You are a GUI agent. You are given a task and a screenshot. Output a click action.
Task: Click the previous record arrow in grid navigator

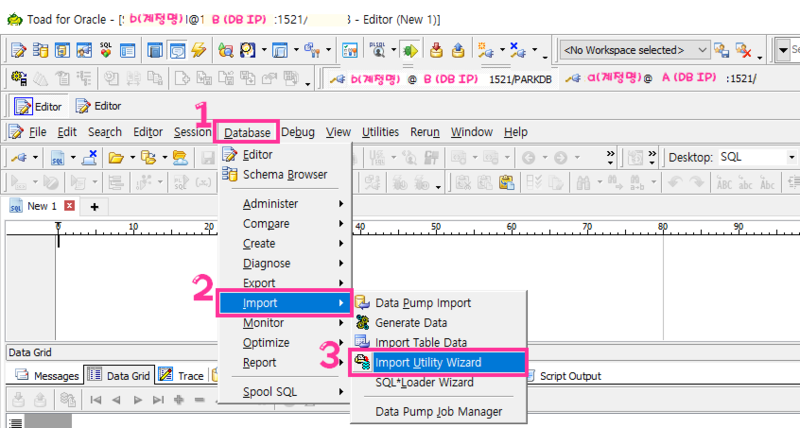point(116,400)
